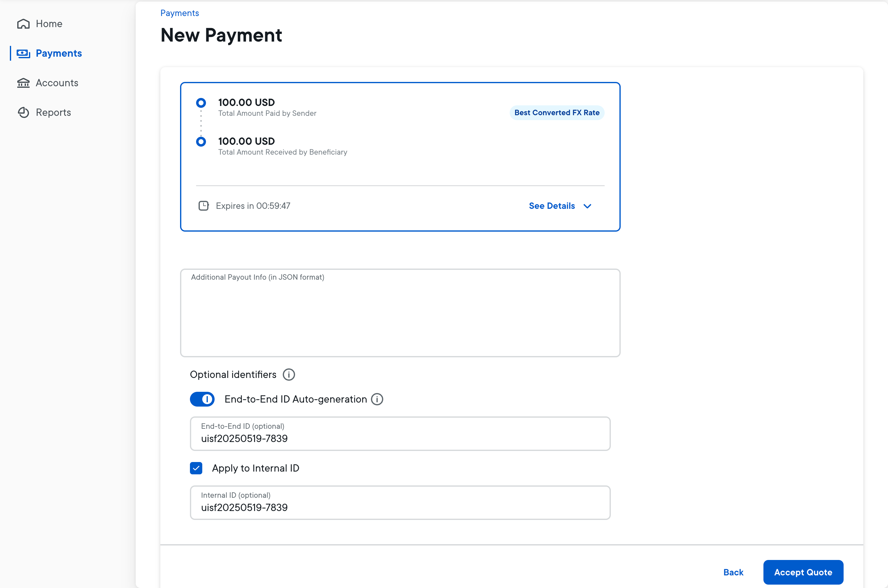Toggle off End-to-End ID Auto-generation switch

pos(202,399)
